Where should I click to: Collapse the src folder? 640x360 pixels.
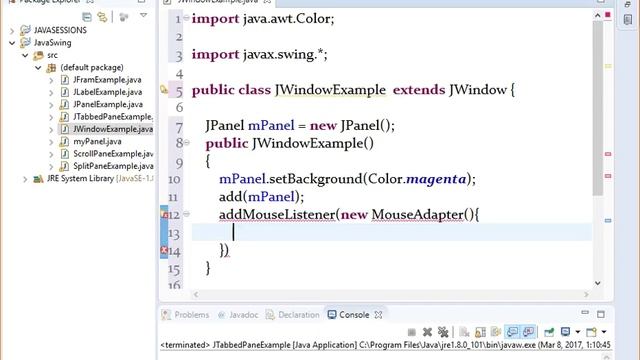coord(25,55)
